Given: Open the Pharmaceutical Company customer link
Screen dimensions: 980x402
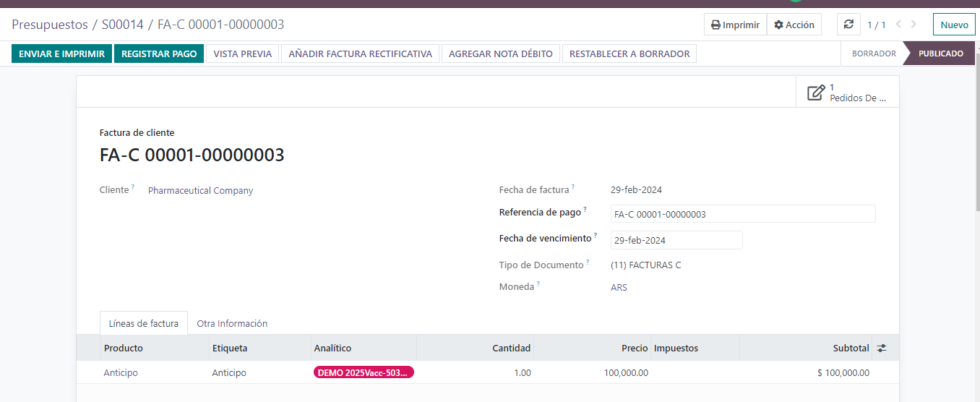Looking at the screenshot, I should pyautogui.click(x=200, y=191).
